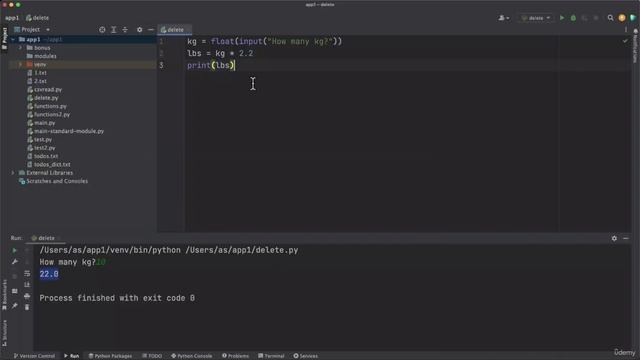640x360 pixels.
Task: Toggle soft-wrap in Run console
Action: tap(27, 273)
